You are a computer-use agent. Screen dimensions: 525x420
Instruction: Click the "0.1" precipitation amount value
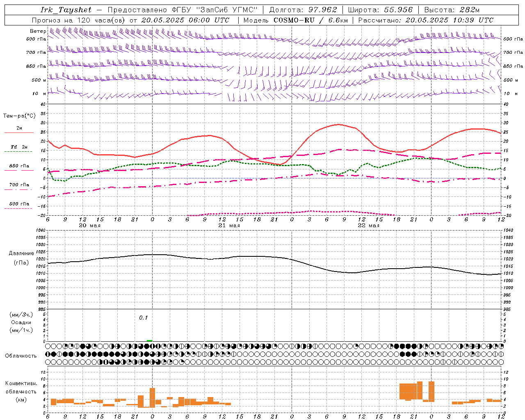143,317
